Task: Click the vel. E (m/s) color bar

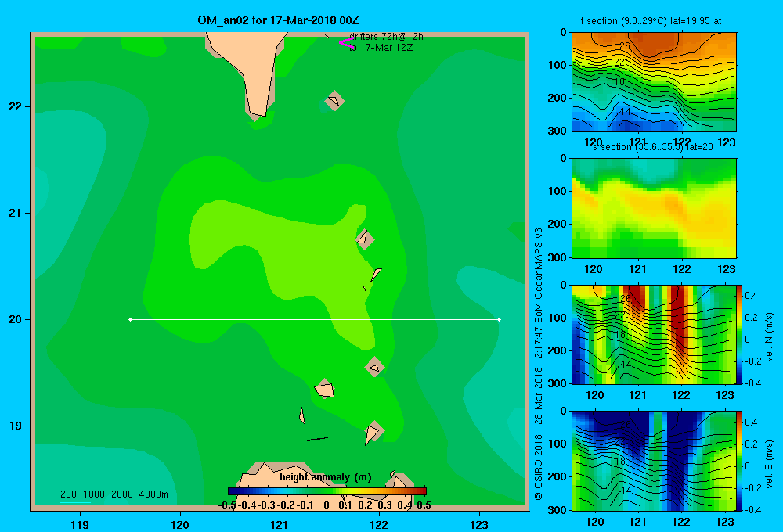Action: click(x=740, y=461)
